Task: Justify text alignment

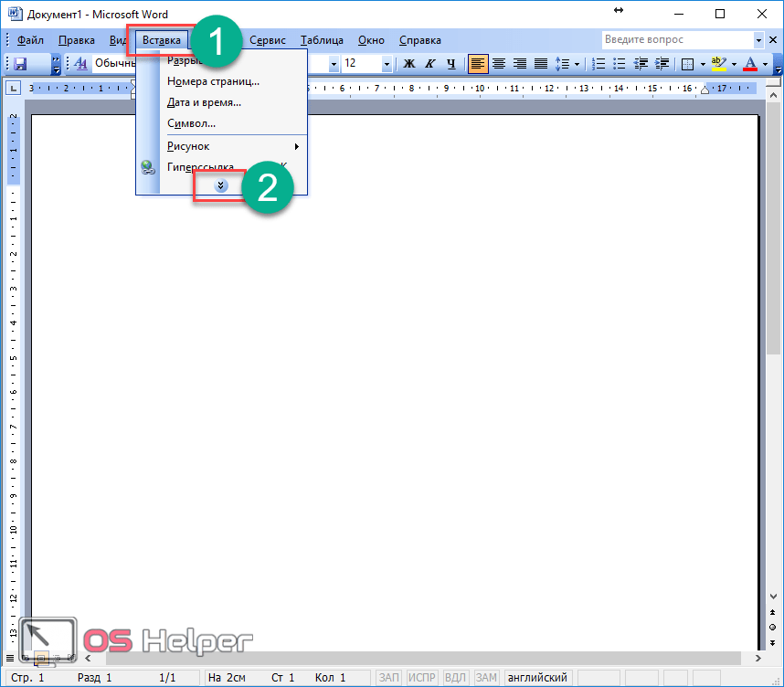Action: coord(541,64)
